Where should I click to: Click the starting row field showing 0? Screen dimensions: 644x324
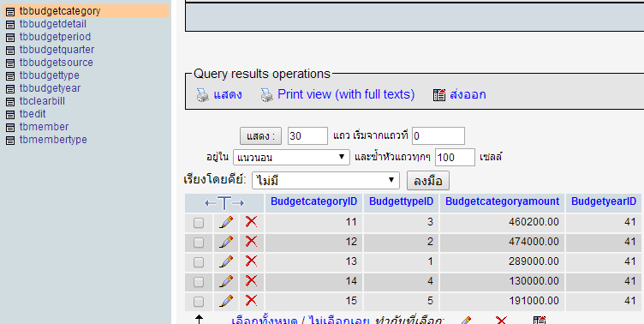click(438, 136)
